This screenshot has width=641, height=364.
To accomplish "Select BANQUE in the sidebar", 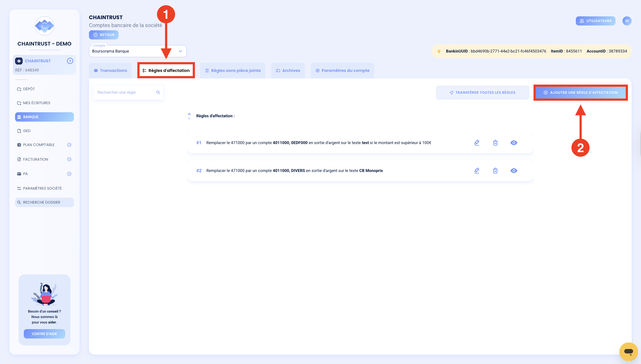I will coord(44,117).
